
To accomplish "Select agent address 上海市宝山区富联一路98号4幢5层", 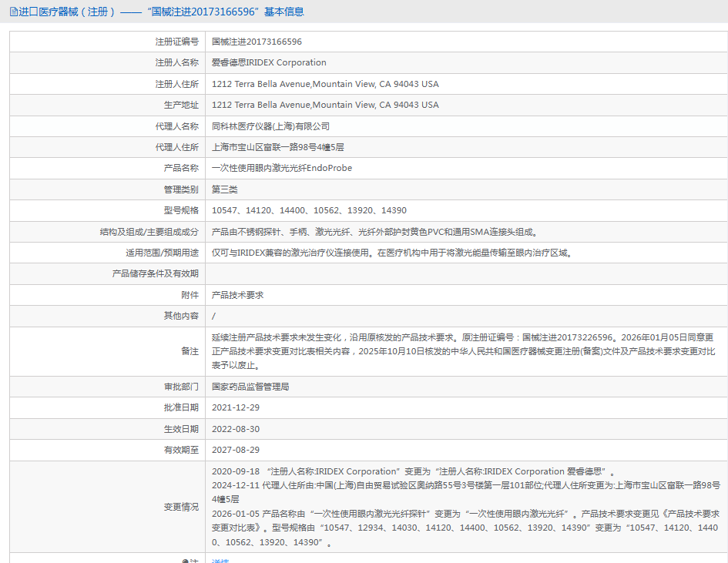I will pyautogui.click(x=277, y=147).
